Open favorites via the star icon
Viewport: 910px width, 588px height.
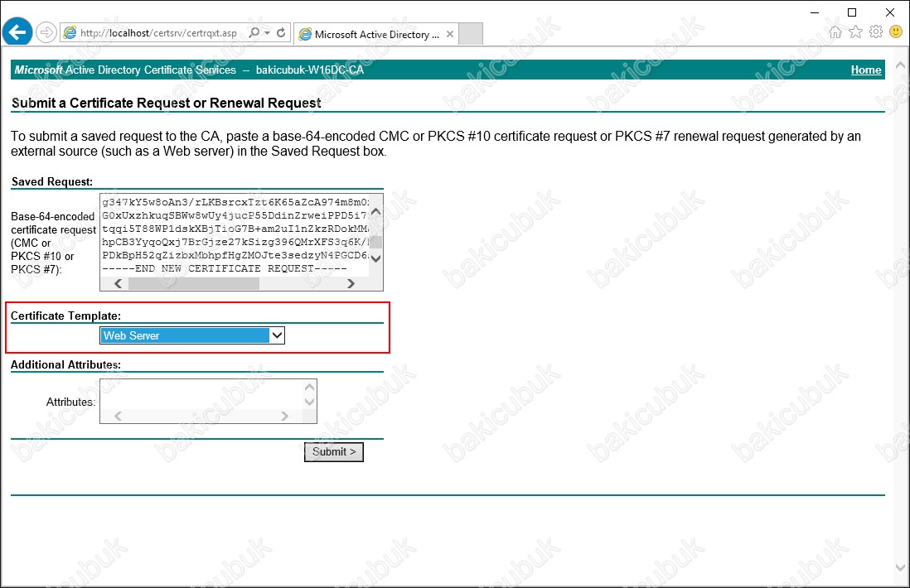pos(855,32)
